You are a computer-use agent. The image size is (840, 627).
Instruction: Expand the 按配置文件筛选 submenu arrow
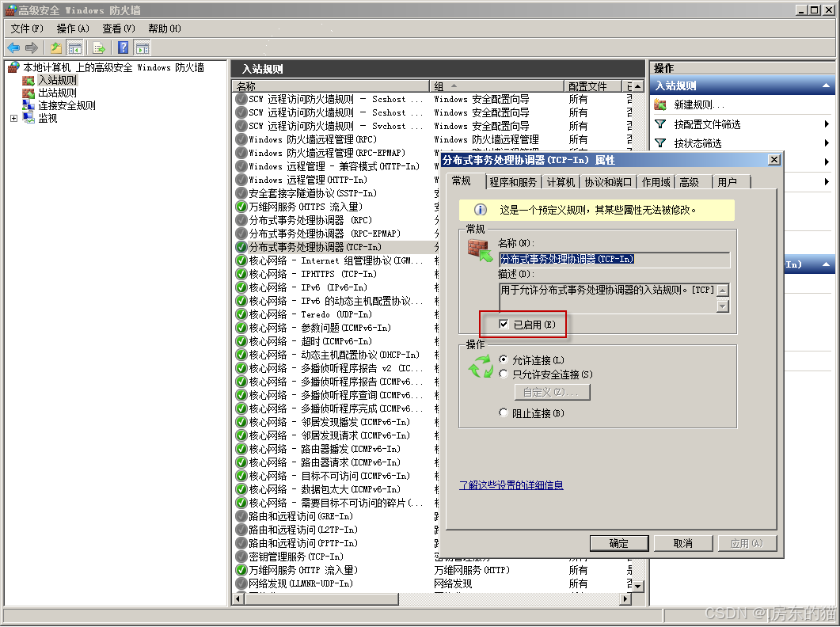pyautogui.click(x=827, y=124)
